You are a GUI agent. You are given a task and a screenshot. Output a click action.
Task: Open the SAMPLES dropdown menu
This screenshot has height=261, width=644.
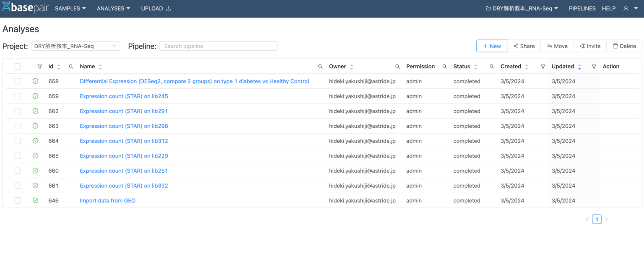(x=70, y=8)
